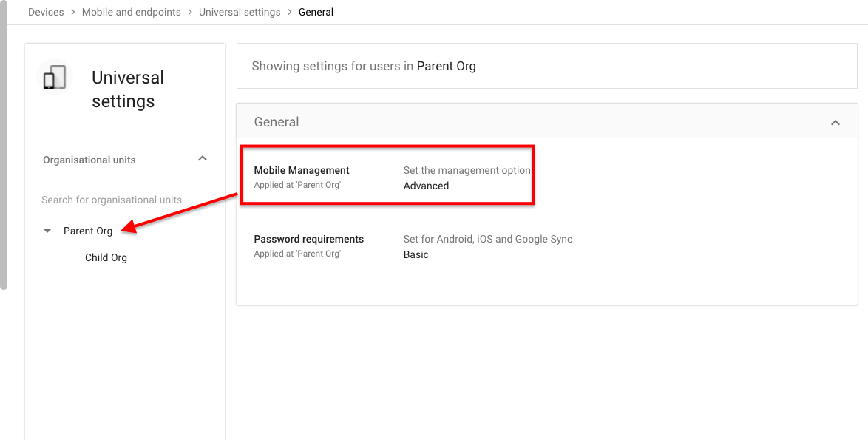Go to Mobile and endpoints breadcrumb
This screenshot has width=868, height=440.
click(x=131, y=12)
